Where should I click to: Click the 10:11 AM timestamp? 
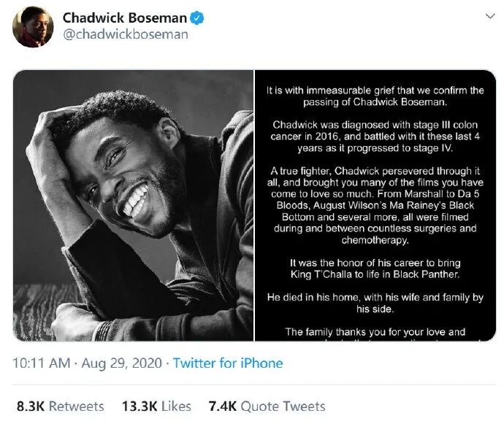tap(41, 363)
